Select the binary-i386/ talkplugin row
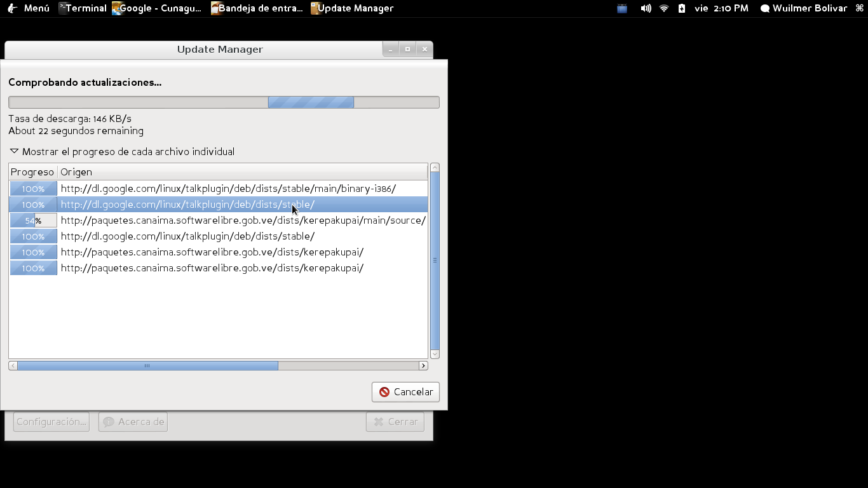 click(x=218, y=189)
